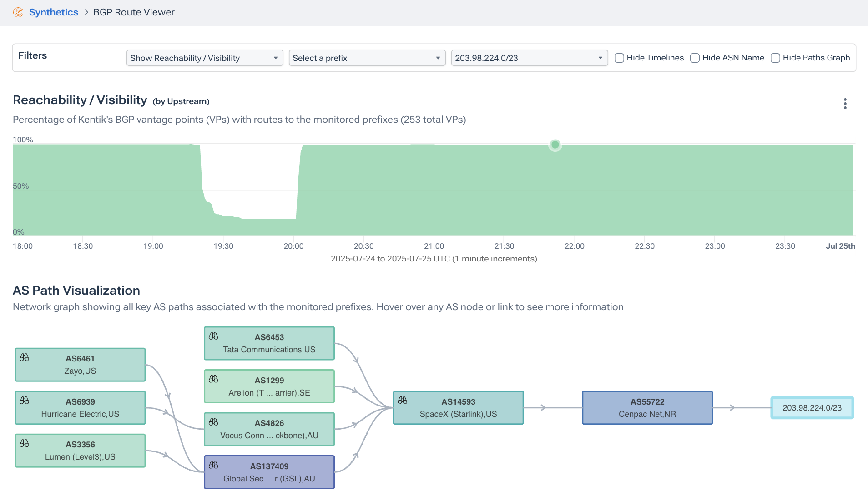Click the binoculars icon on AS6453 Tata
The width and height of the screenshot is (868, 501).
tap(213, 336)
